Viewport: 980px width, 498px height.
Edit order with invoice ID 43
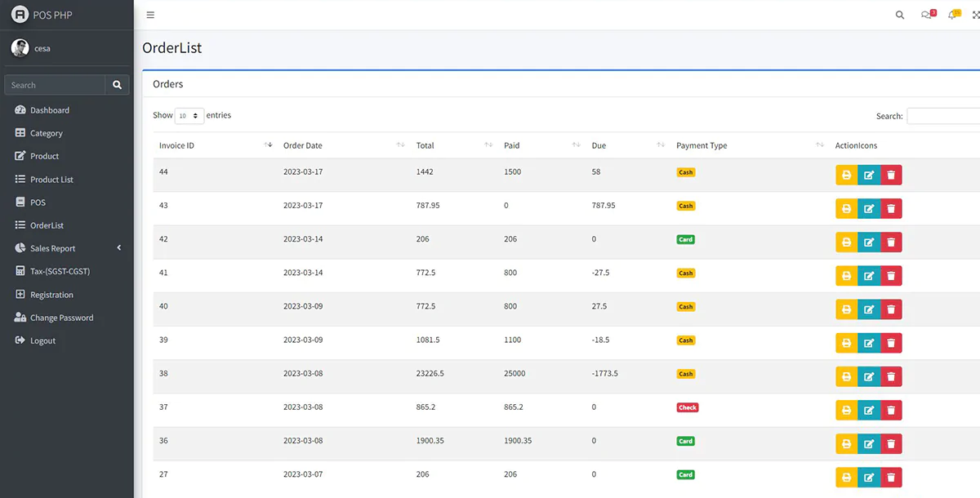point(869,208)
